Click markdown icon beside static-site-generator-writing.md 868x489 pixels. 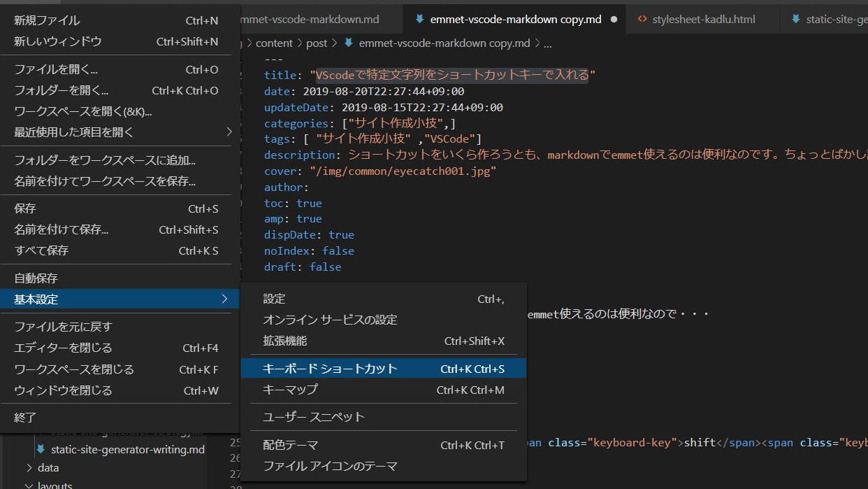tap(41, 449)
